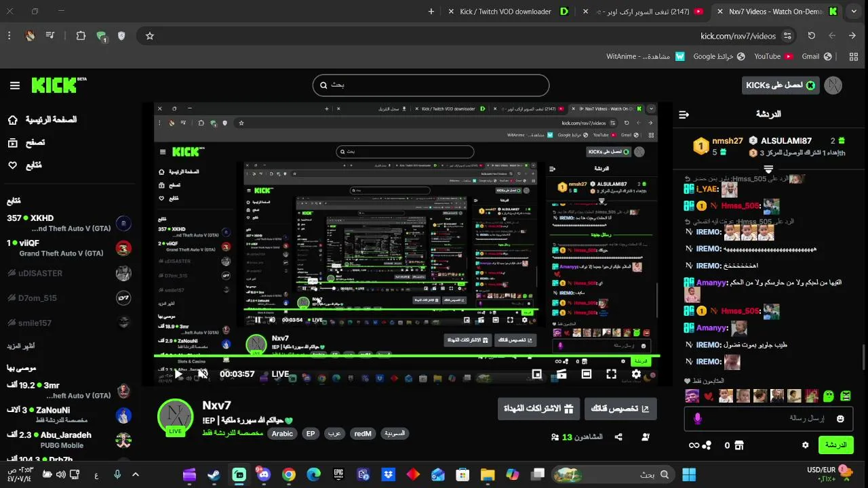Screen dimensions: 868x488
Task: Open video player settings gear
Action: point(636,374)
